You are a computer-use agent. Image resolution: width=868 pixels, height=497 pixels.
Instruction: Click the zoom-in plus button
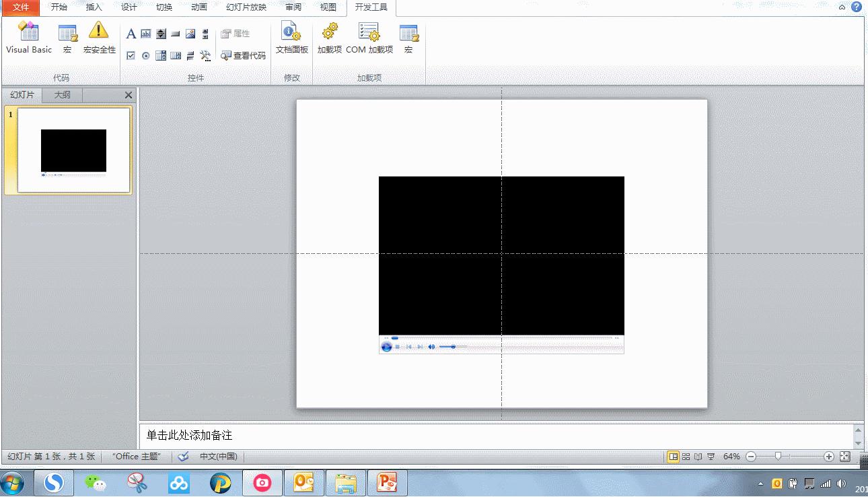829,457
